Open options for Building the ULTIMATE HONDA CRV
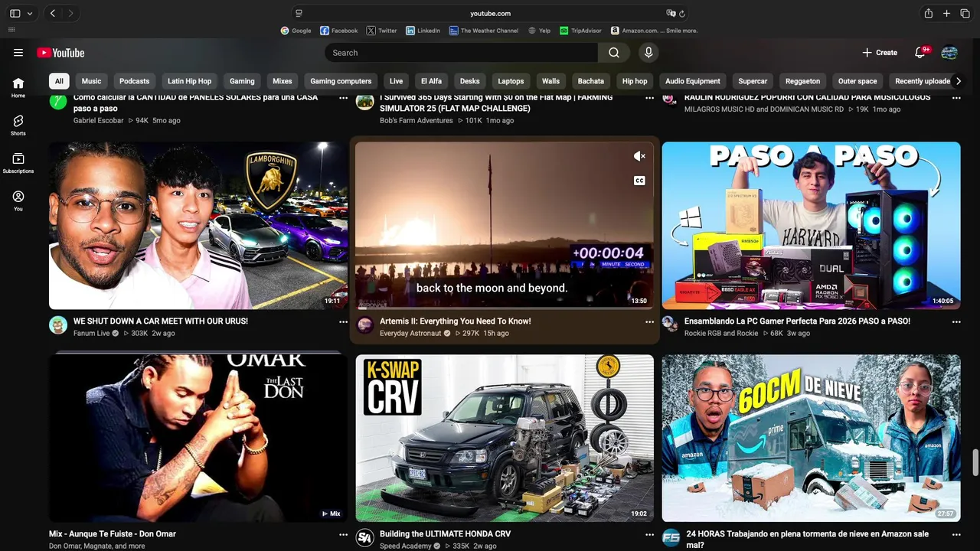 click(x=649, y=535)
